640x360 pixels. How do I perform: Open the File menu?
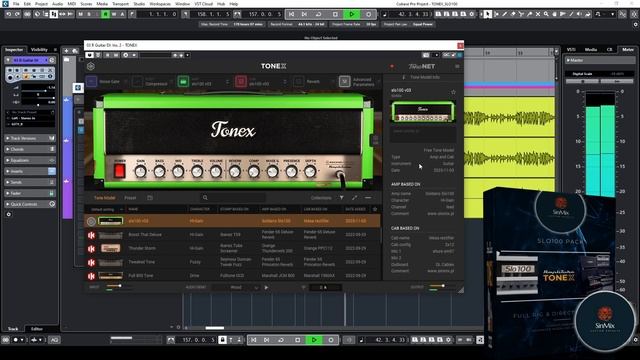pos(16,4)
